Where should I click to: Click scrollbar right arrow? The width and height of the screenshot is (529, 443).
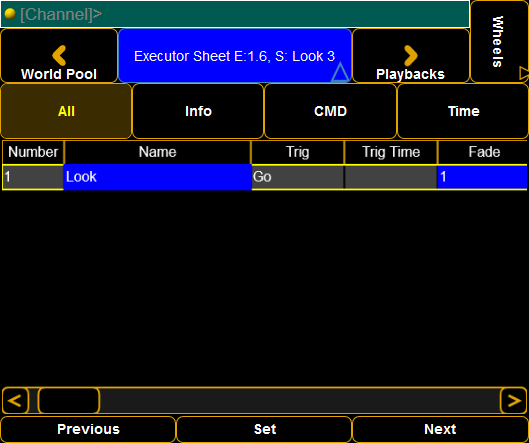point(513,400)
